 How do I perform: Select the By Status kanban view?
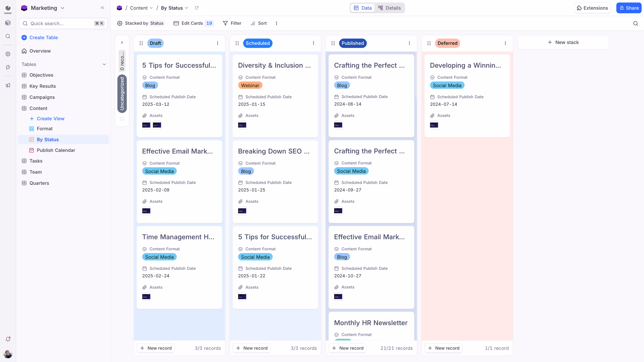(63, 139)
